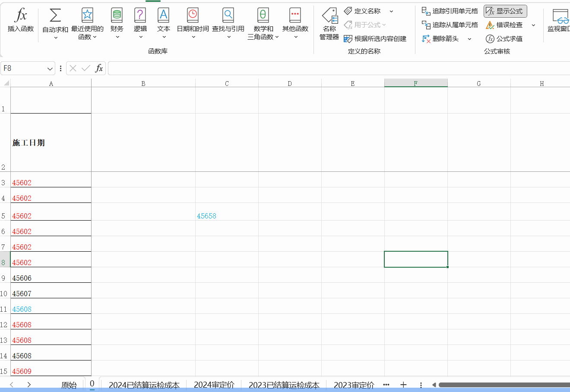
Task: Expand the 定义名称 dropdown arrow
Action: coord(391,11)
